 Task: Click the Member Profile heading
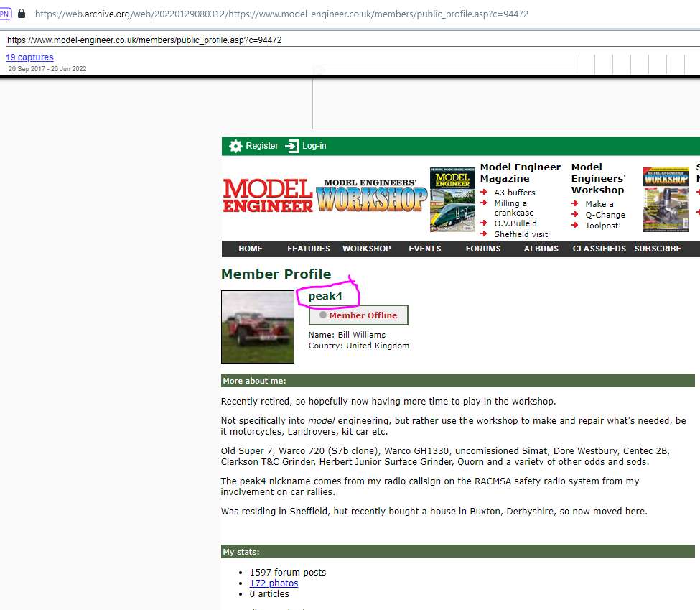(x=276, y=274)
